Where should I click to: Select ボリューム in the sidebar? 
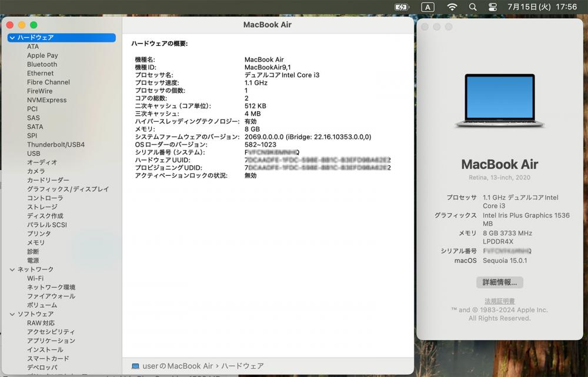pyautogui.click(x=42, y=305)
